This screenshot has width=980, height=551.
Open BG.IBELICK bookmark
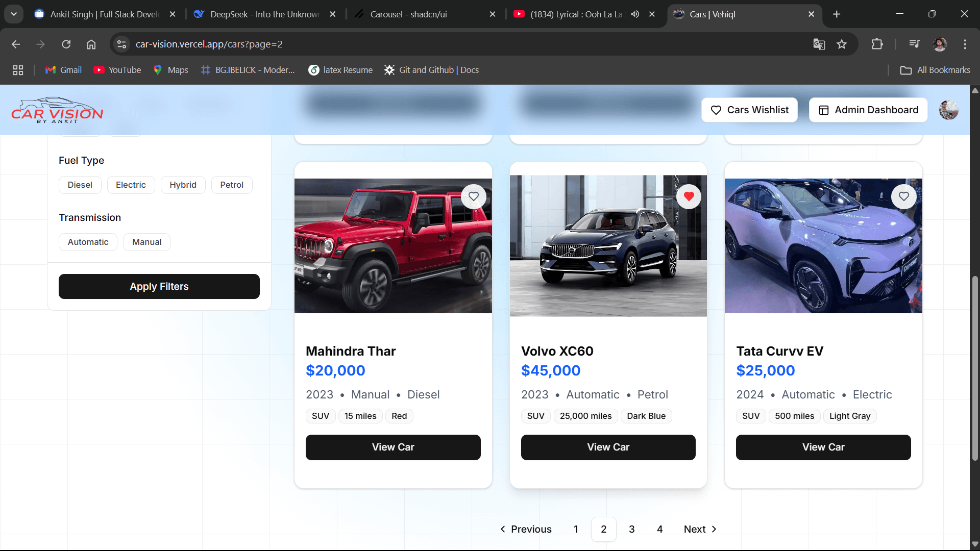tap(248, 70)
